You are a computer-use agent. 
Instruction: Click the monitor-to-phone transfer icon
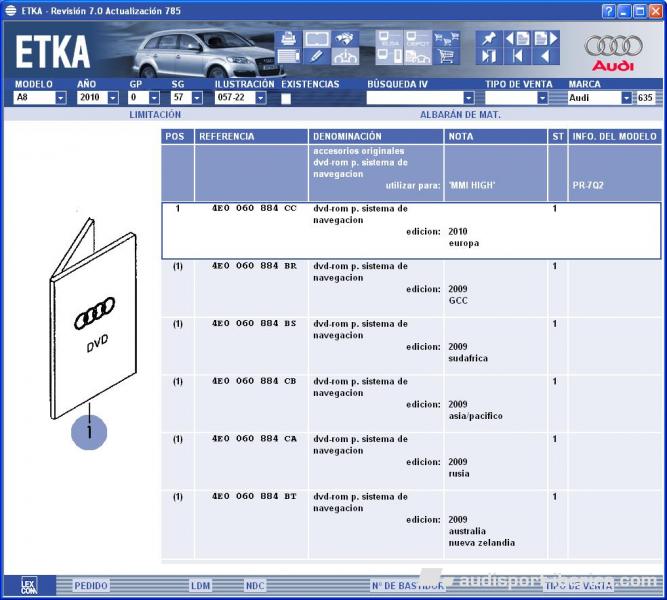point(389,56)
